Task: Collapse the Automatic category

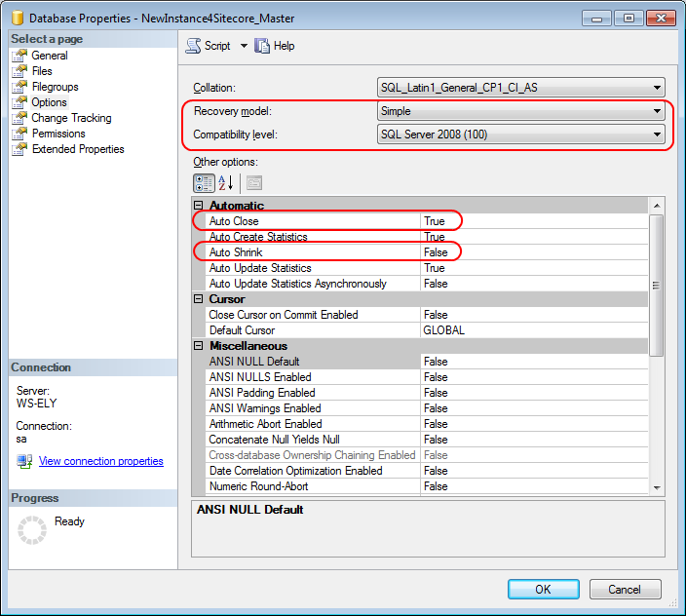Action: click(x=199, y=206)
